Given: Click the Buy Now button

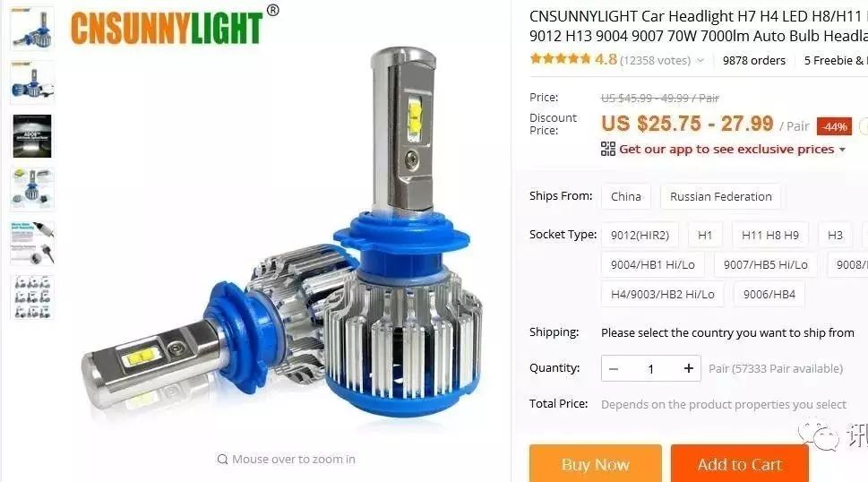Looking at the screenshot, I should [x=595, y=464].
